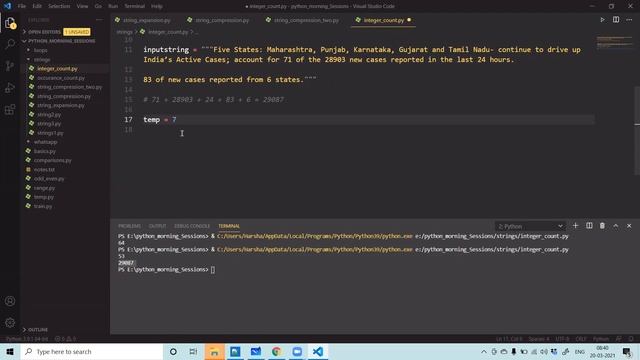Open the Go menu
The height and width of the screenshot is (360, 640).
coord(98,6)
